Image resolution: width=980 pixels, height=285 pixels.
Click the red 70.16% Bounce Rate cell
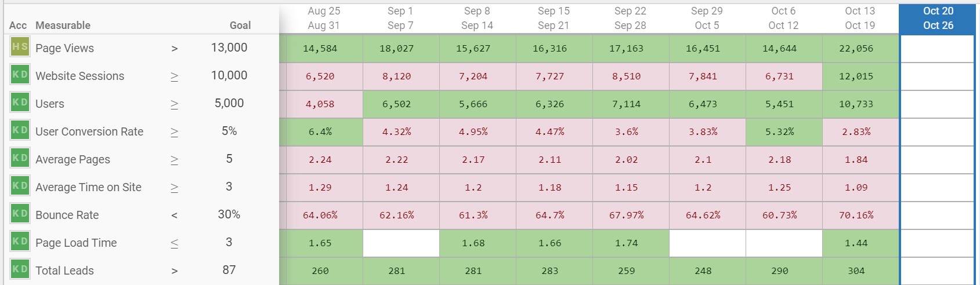tap(856, 215)
